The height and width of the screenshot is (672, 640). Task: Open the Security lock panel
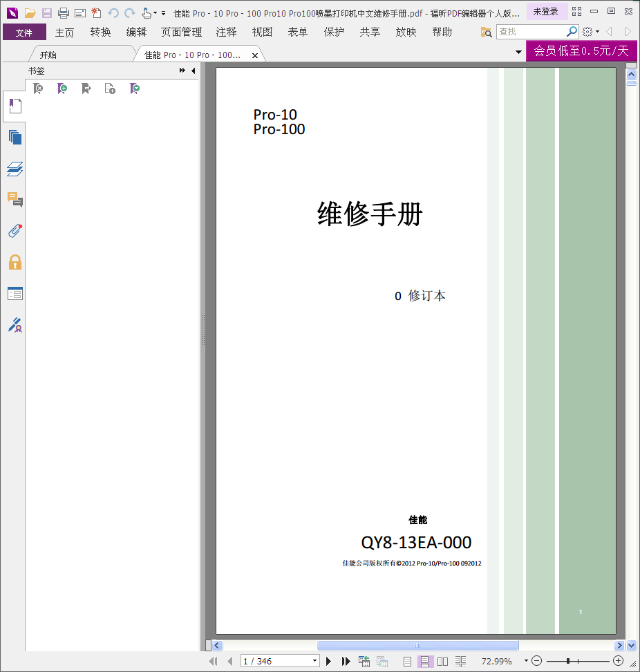pyautogui.click(x=15, y=262)
